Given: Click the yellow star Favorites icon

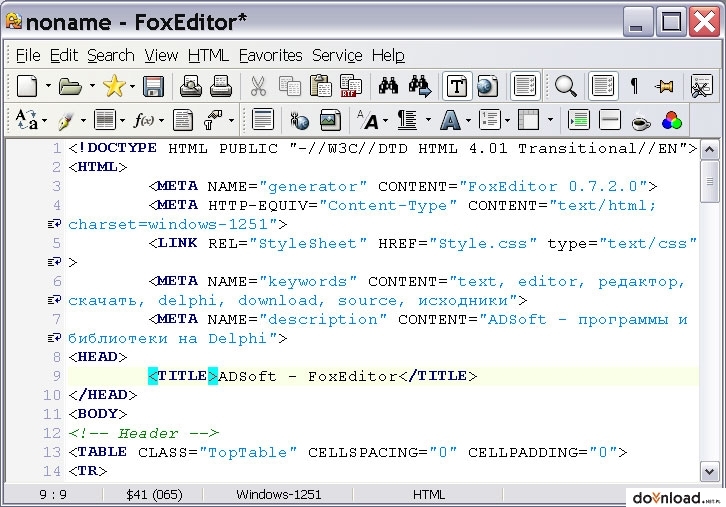Looking at the screenshot, I should tap(114, 86).
